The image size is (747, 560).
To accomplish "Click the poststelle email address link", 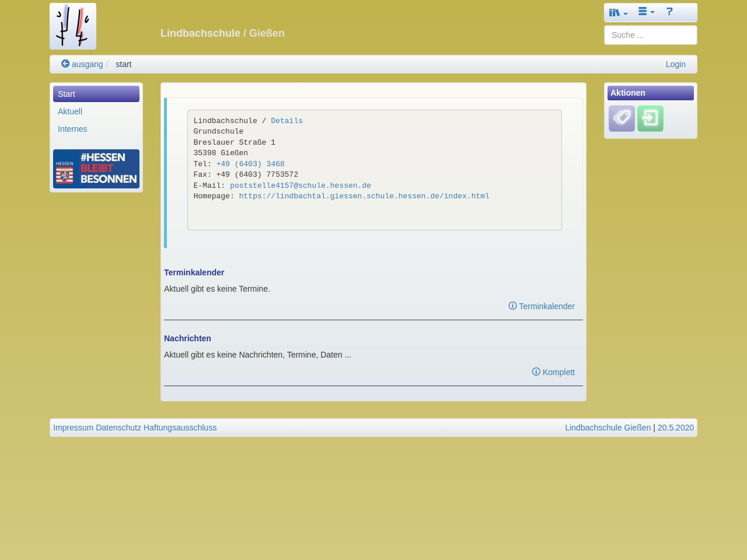I will [x=300, y=185].
